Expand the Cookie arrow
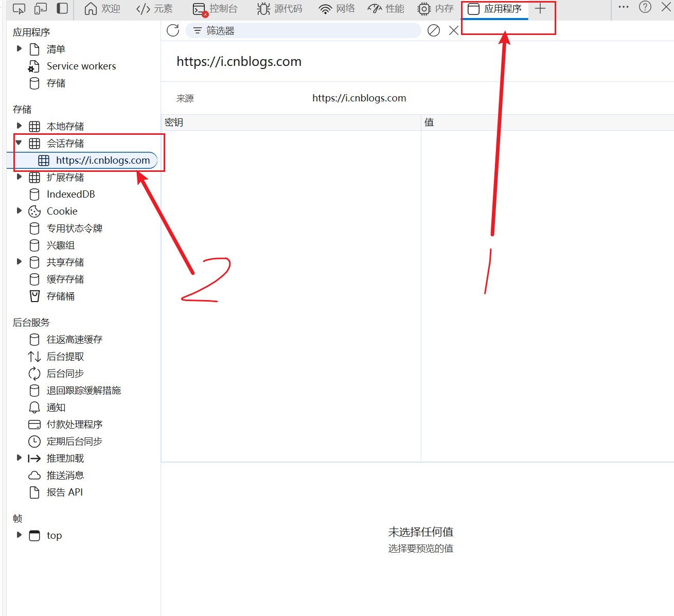Viewport: 674px width, 616px height. click(19, 210)
